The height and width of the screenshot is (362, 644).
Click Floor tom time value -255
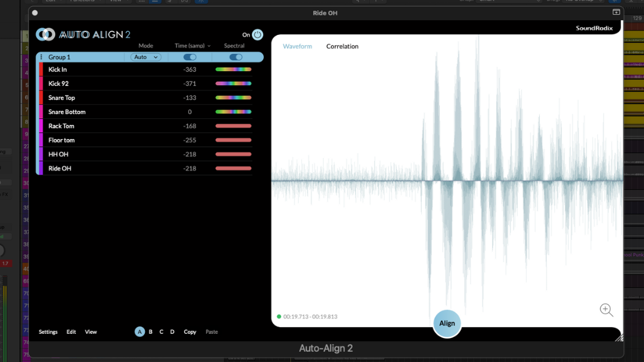click(190, 140)
